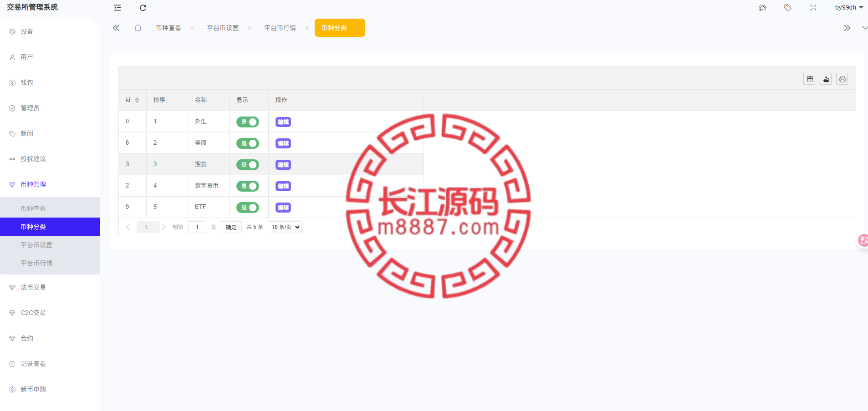Expand the 投拆建议 sidebar menu
The height and width of the screenshot is (411, 868).
pos(50,159)
